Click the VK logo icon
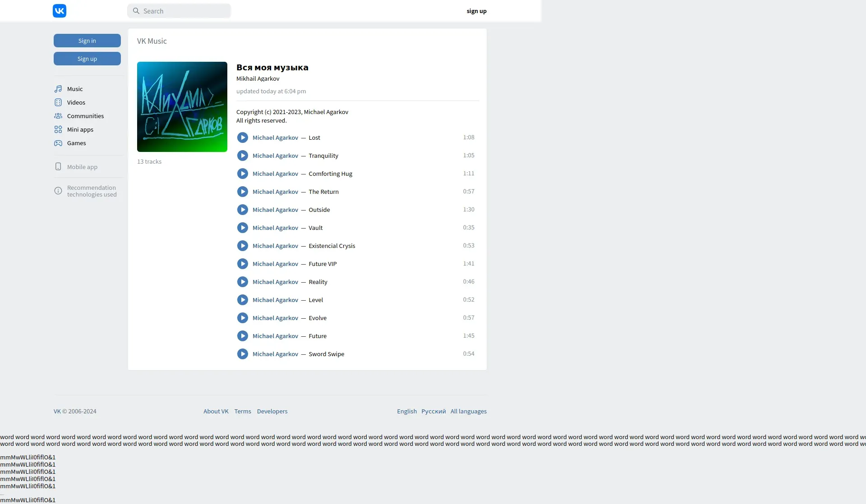The image size is (866, 504). click(x=60, y=11)
